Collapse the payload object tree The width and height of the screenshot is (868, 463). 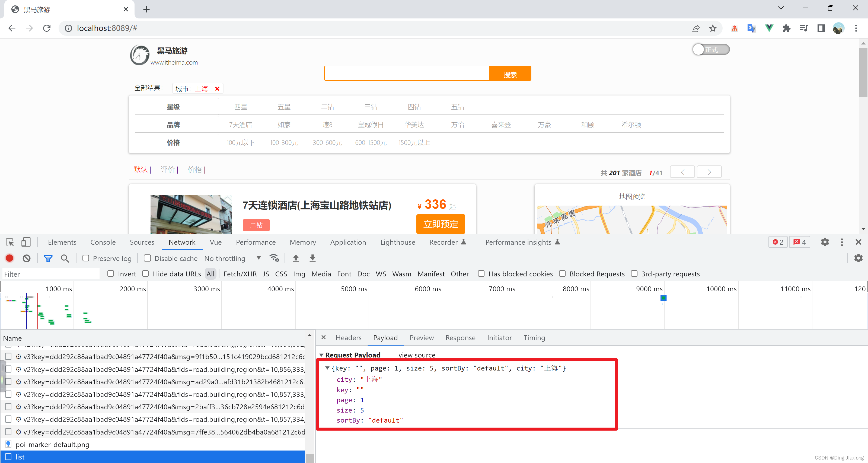327,368
